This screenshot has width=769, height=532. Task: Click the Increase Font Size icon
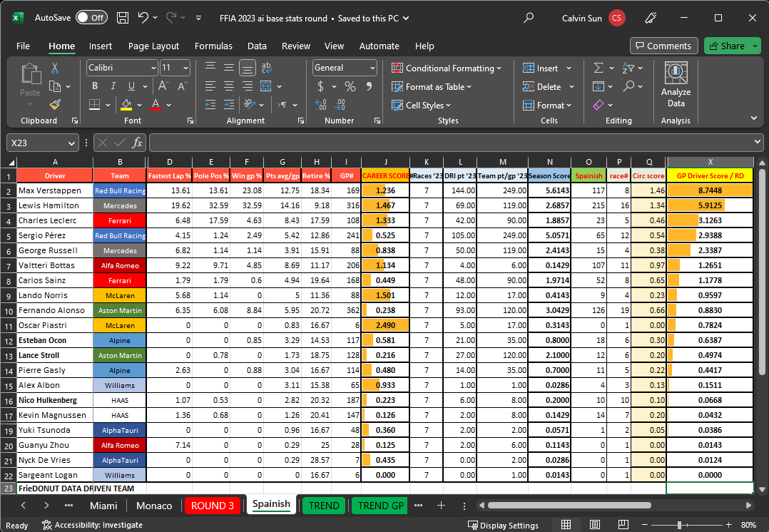(x=163, y=86)
